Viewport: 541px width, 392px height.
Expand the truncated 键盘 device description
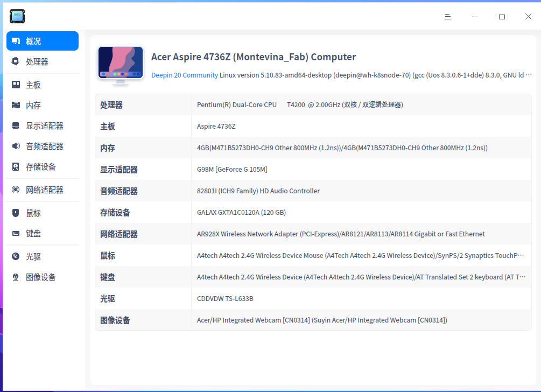(361, 277)
